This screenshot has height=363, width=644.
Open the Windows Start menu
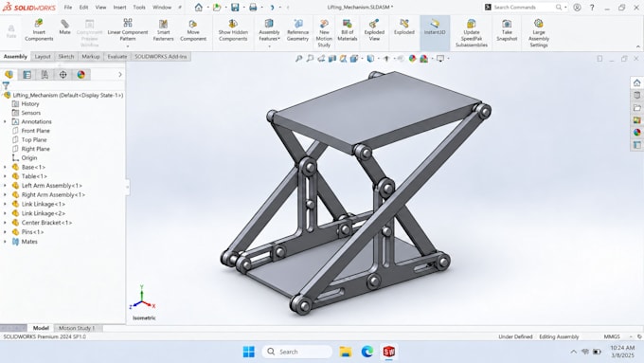[x=248, y=352]
